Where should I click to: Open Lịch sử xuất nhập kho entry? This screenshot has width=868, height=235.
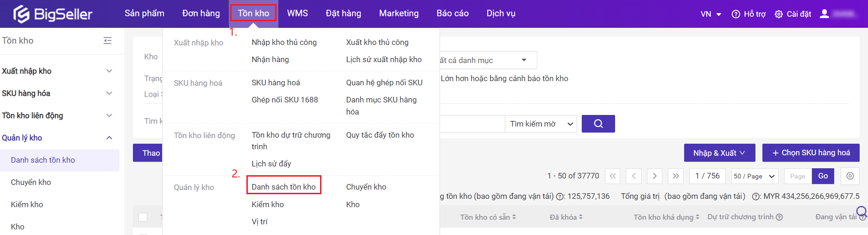(384, 59)
